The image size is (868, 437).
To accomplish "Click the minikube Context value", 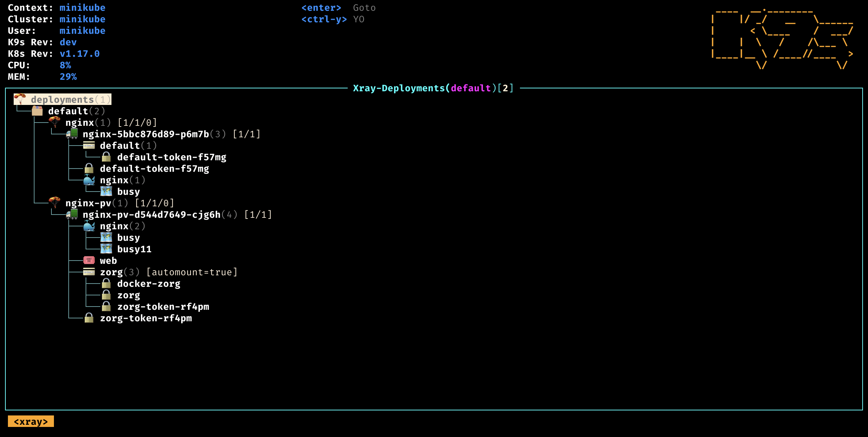I will pos(82,8).
